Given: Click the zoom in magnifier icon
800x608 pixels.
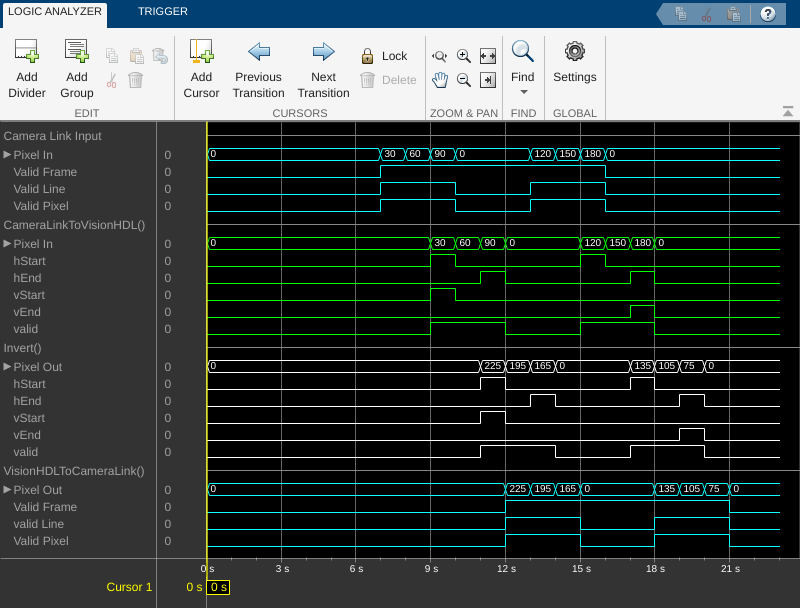Looking at the screenshot, I should (464, 56).
